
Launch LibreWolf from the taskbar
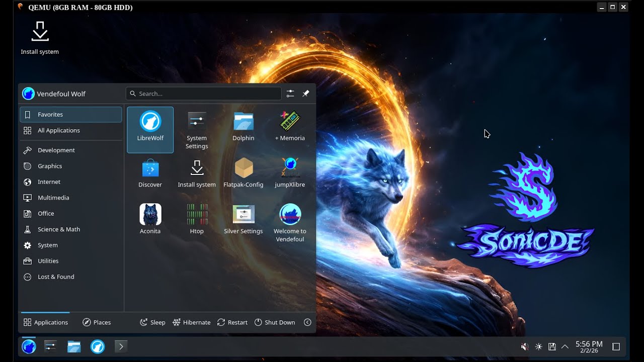click(x=98, y=346)
